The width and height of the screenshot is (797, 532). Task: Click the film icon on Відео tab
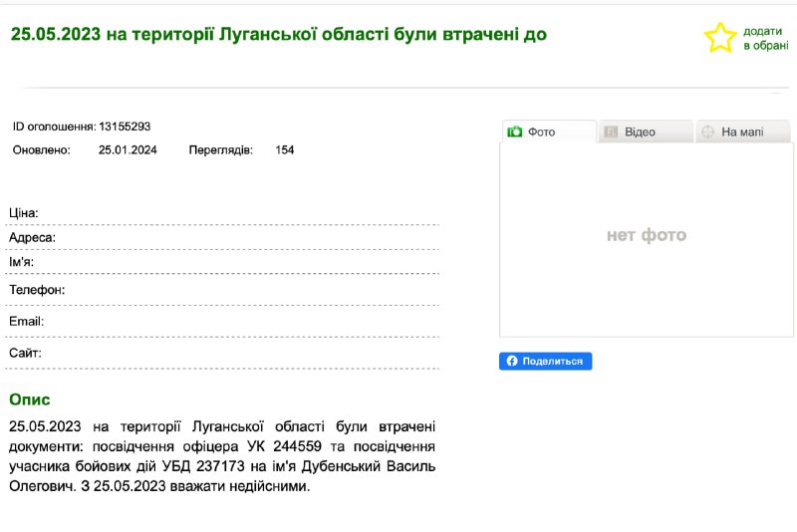point(611,133)
